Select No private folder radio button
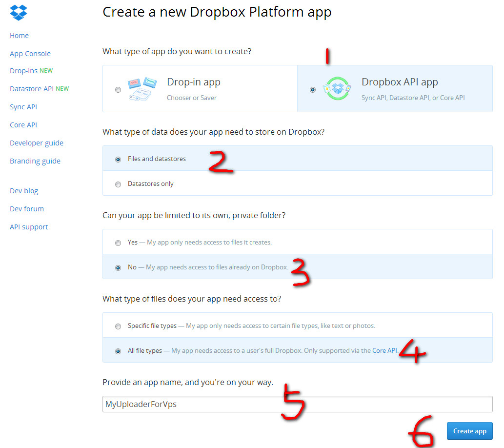The width and height of the screenshot is (504, 448). point(118,267)
